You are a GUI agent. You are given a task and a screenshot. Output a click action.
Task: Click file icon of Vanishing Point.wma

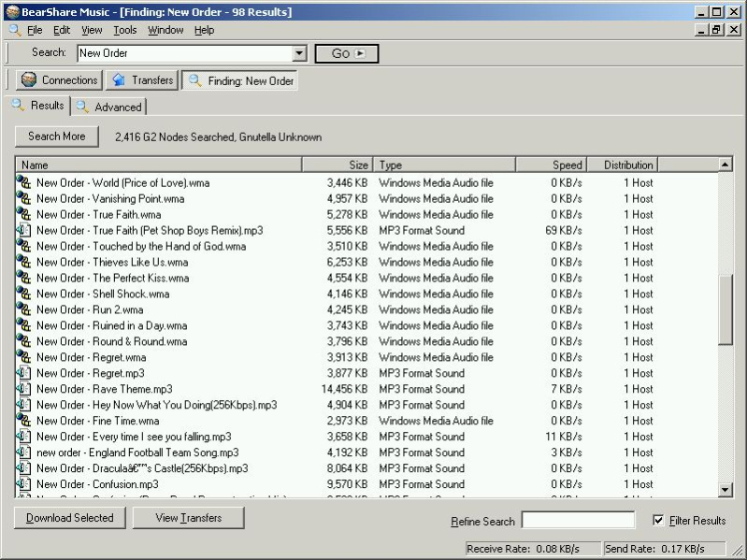click(23, 198)
